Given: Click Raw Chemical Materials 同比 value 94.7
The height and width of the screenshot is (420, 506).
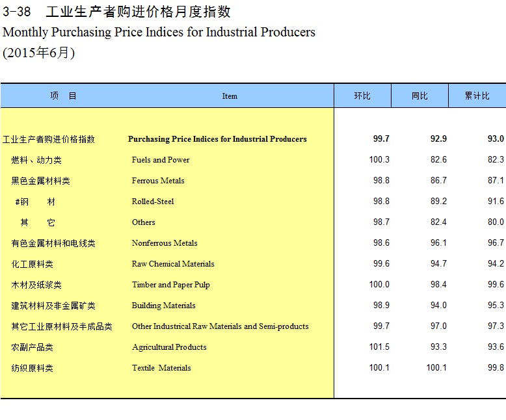Looking at the screenshot, I should (438, 263).
